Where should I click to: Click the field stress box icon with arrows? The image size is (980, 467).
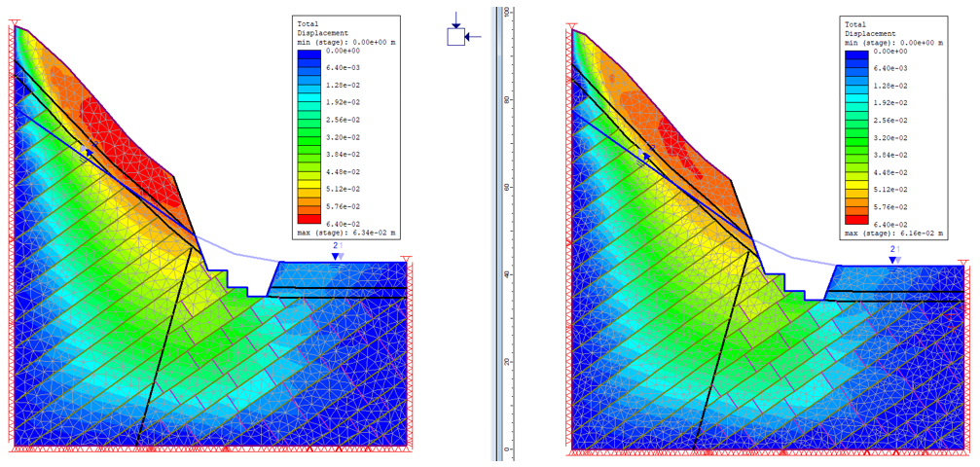pyautogui.click(x=455, y=36)
